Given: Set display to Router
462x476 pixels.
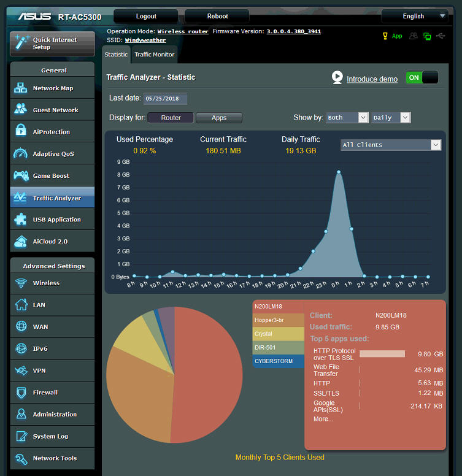Looking at the screenshot, I should coord(171,118).
